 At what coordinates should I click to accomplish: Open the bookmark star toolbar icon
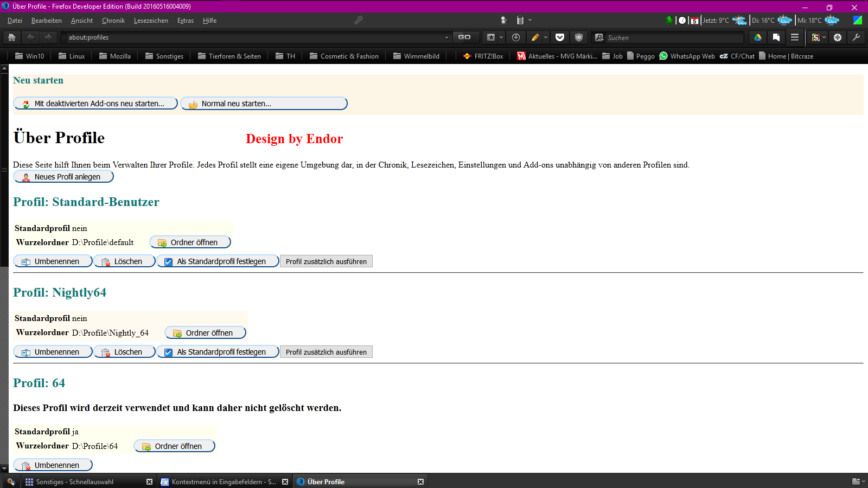pos(491,37)
